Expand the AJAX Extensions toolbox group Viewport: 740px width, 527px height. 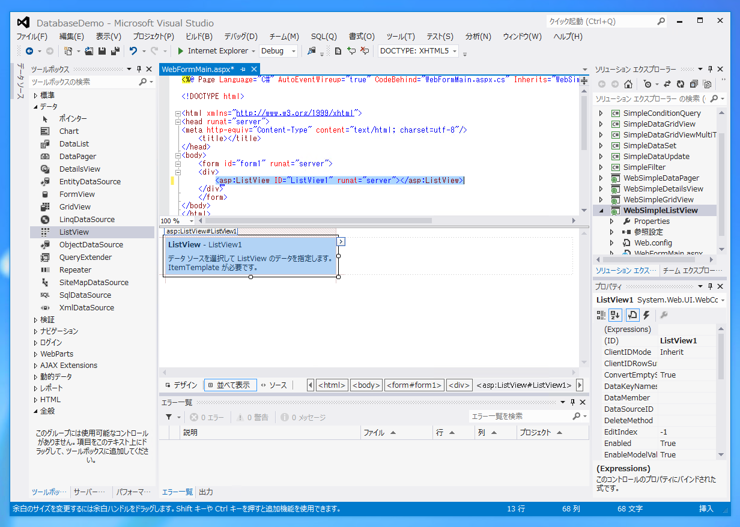35,365
